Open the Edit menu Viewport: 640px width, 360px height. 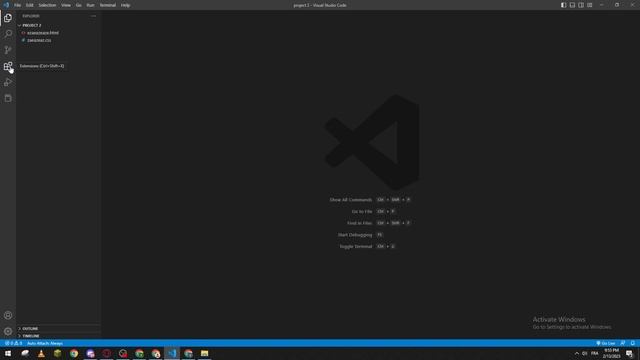tap(29, 5)
